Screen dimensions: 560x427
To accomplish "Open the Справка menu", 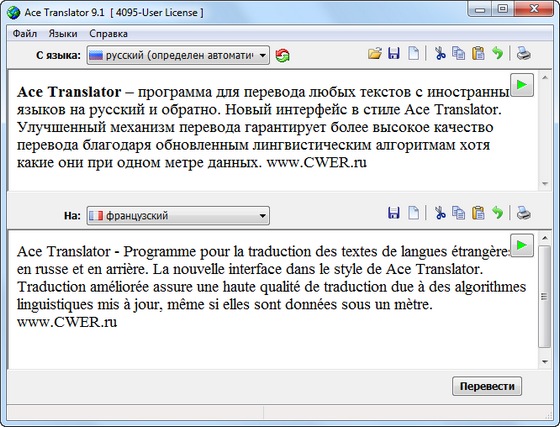I will (x=108, y=34).
